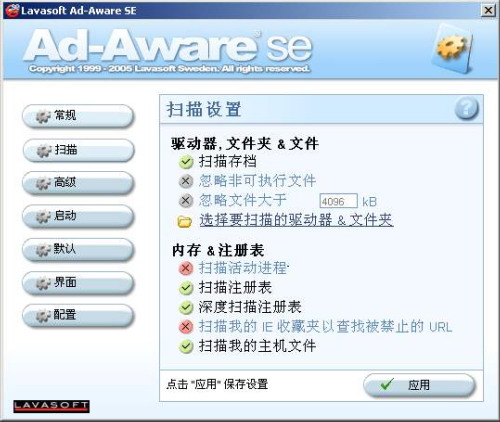Enable the 忽略非可执行文件 option
The image size is (500, 422).
[x=186, y=181]
